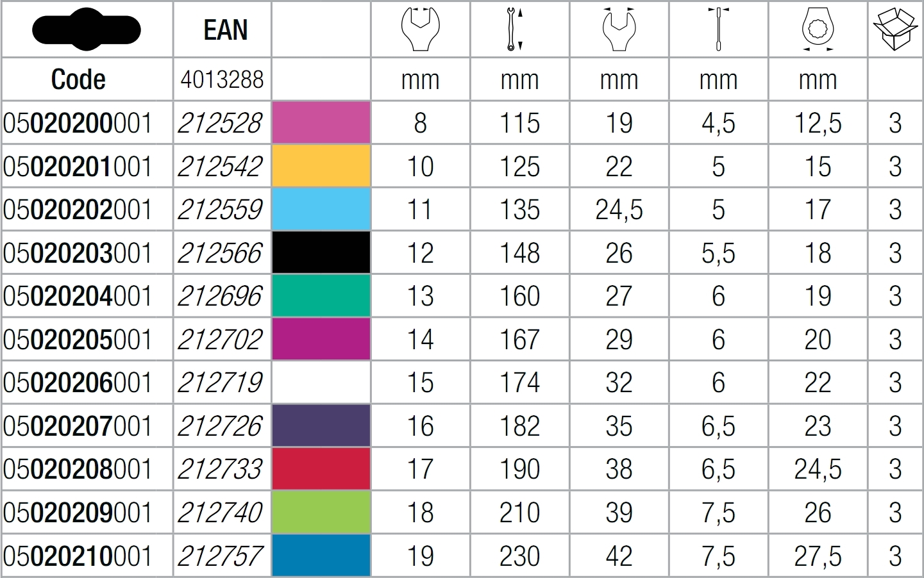Select product code 05020200001
The image size is (924, 578).
point(78,123)
